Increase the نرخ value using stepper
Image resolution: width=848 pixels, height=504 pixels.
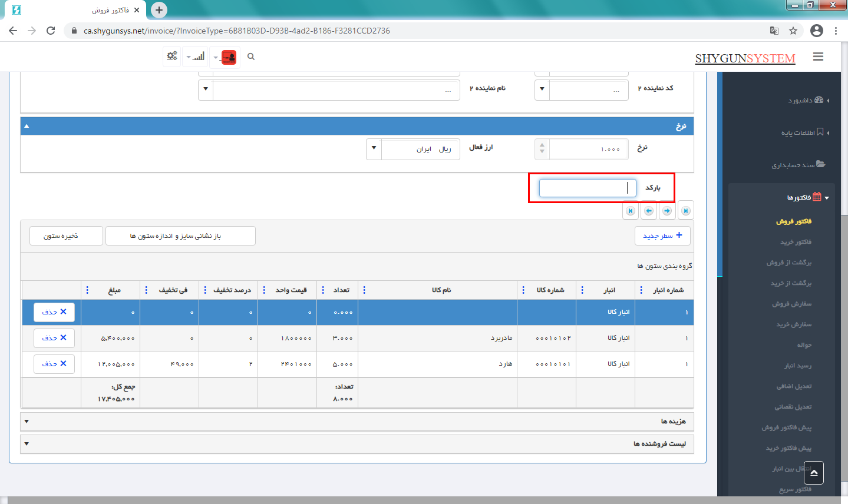point(542,144)
